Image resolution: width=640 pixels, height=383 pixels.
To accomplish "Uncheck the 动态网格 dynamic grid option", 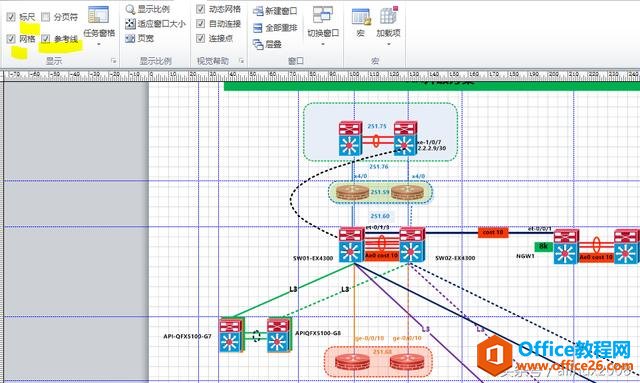I will pos(200,9).
